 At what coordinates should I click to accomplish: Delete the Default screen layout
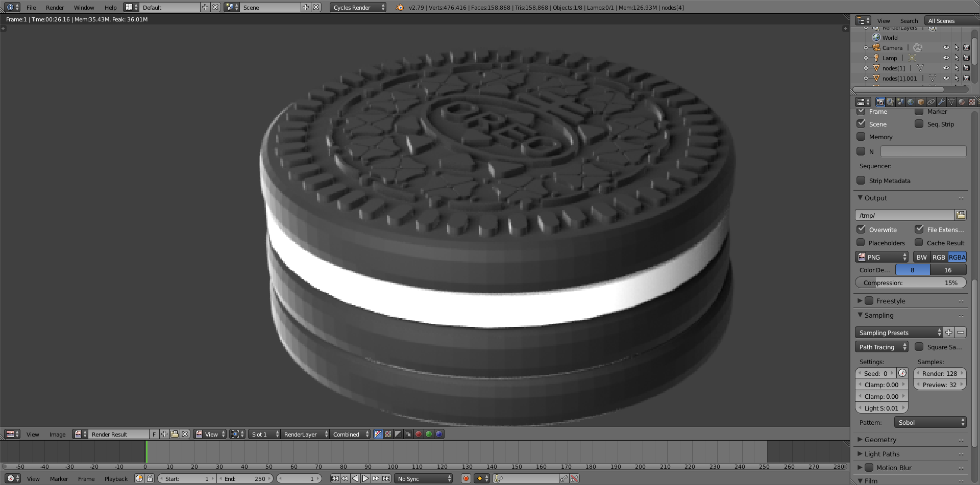tap(215, 7)
